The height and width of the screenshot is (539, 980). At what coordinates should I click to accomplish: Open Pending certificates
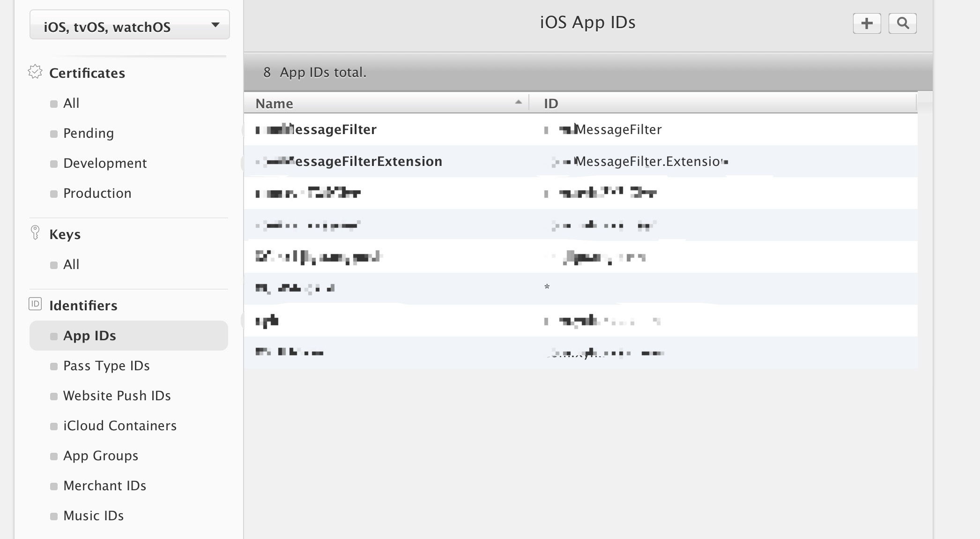pos(88,133)
